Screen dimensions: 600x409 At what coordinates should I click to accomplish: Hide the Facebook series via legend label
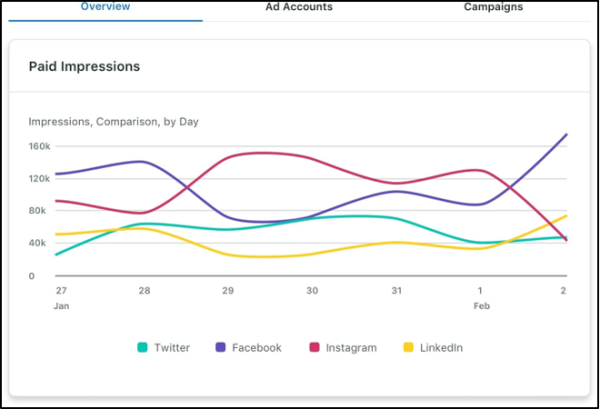tap(257, 348)
